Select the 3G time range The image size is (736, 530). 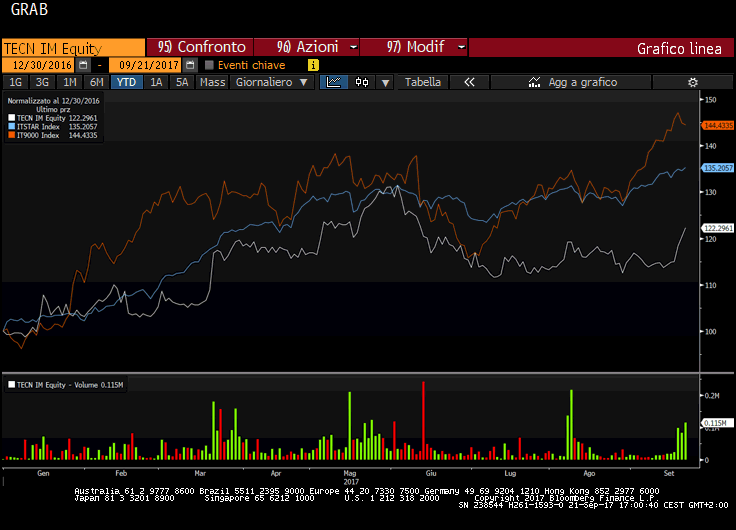(42, 82)
